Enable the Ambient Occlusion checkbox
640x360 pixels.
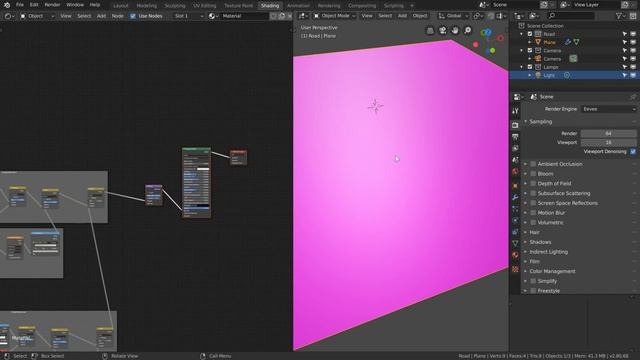click(x=533, y=164)
